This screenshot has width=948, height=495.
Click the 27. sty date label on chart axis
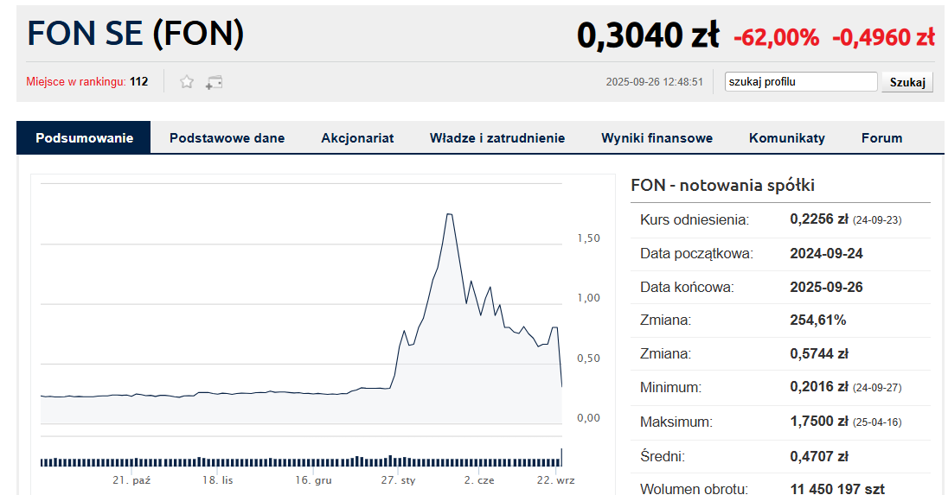point(398,480)
